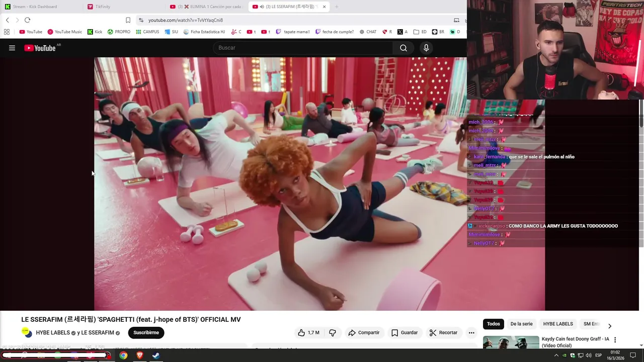Image resolution: width=644 pixels, height=362 pixels.
Task: Open Brave browser from the taskbar
Action: coord(140,355)
